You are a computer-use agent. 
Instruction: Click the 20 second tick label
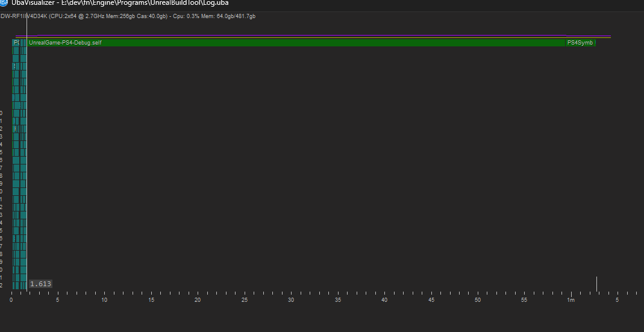click(x=198, y=300)
